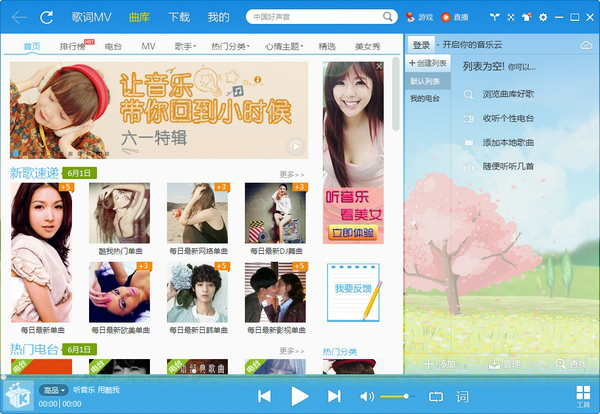Close the side advertisement
The image size is (600, 414).
click(x=379, y=67)
